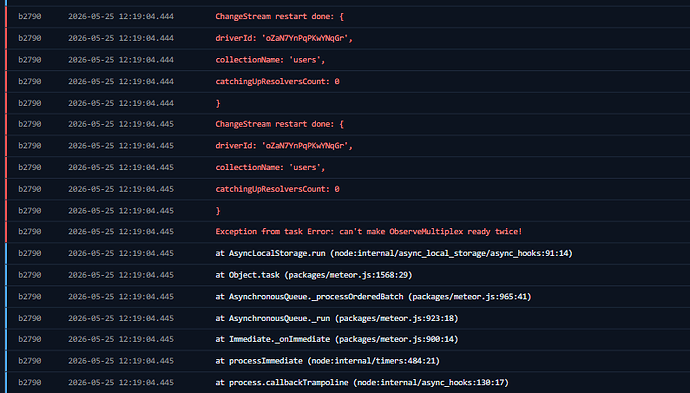This screenshot has height=393, width=690.
Task: Select timestamp in the Immediate._onImmediate row
Action: 121,339
